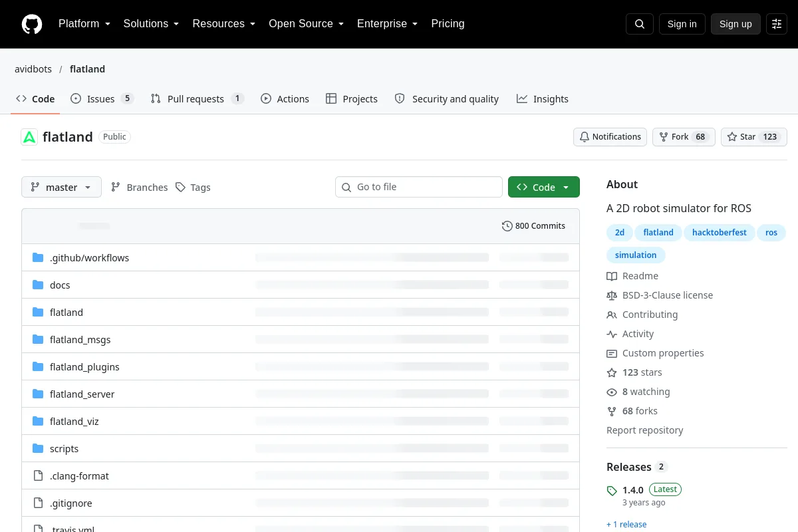
Task: Open the appearance settings sliders icon
Action: pos(777,24)
